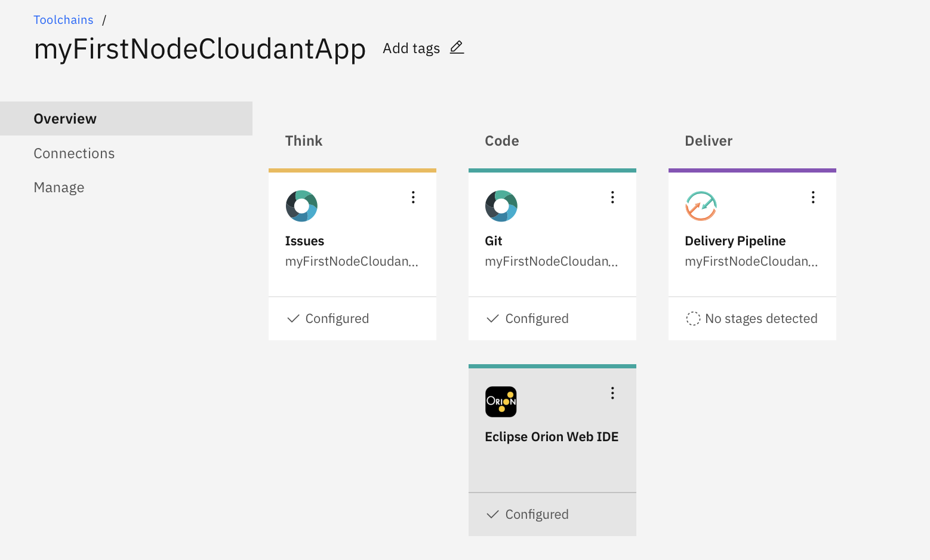Viewport: 930px width, 560px height.
Task: Open the Eclipse Orion Web IDE title
Action: click(x=552, y=436)
